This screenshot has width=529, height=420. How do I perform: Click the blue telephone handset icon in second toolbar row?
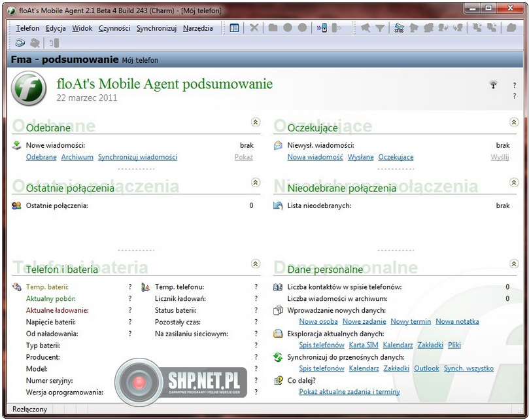pyautogui.click(x=20, y=43)
